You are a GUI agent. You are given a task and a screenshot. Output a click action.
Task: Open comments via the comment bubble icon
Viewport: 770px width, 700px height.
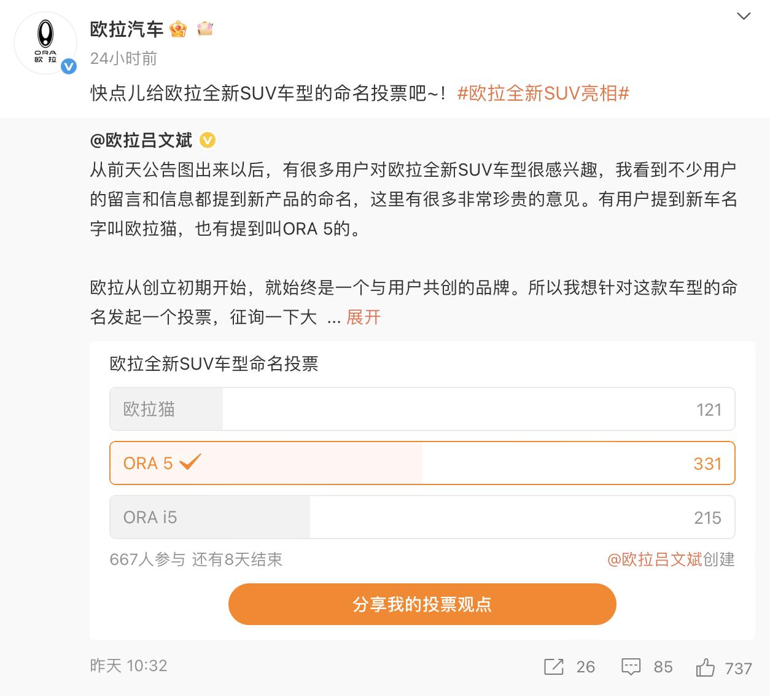coord(631,667)
